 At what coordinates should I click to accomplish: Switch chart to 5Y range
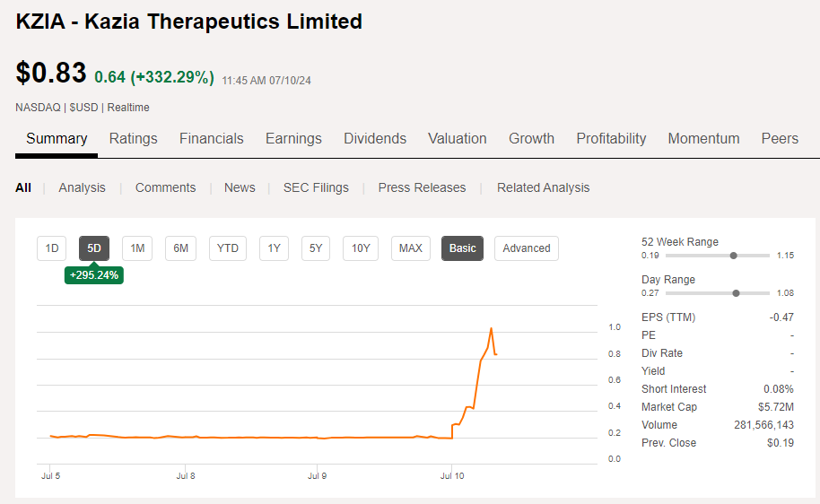click(316, 248)
